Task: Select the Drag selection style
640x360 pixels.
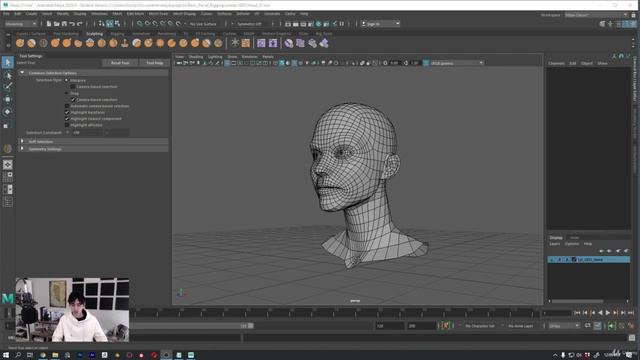Action: pos(67,93)
